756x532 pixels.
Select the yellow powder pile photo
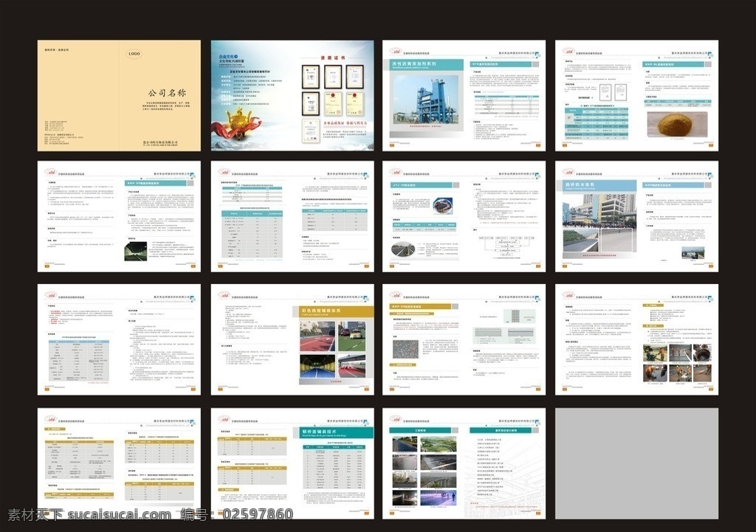click(x=678, y=124)
